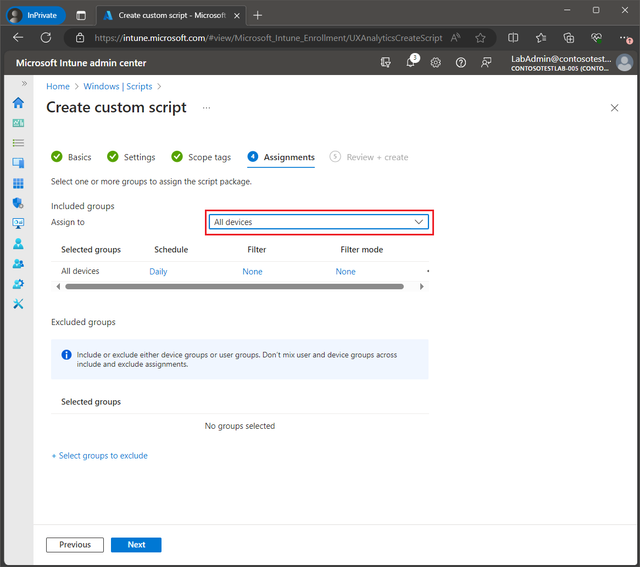Viewport: 640px width, 567px height.
Task: Click Microsoft Intune admin center title
Action: point(81,63)
